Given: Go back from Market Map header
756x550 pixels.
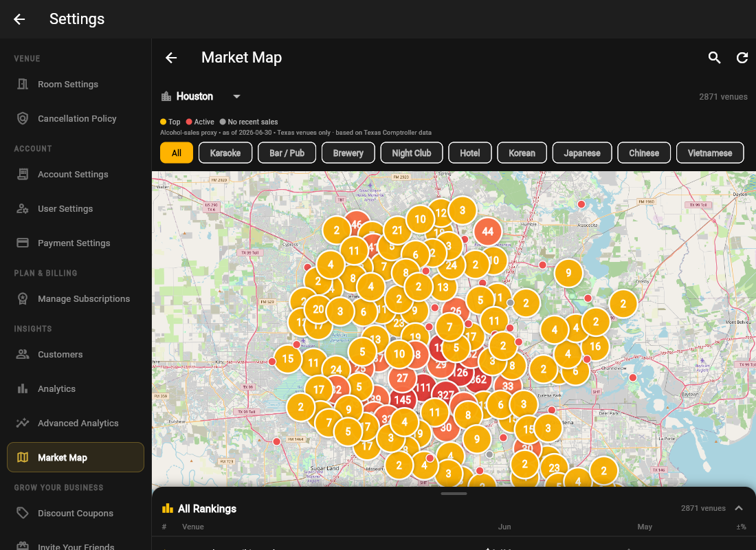Looking at the screenshot, I should [x=171, y=58].
